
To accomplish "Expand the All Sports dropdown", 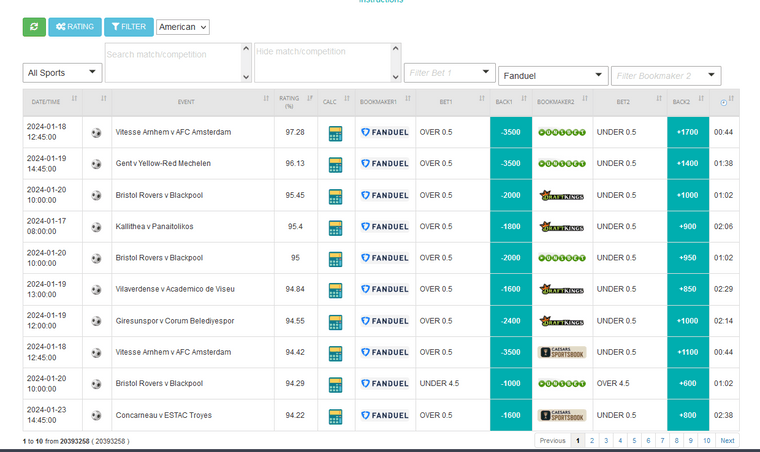I will click(63, 72).
